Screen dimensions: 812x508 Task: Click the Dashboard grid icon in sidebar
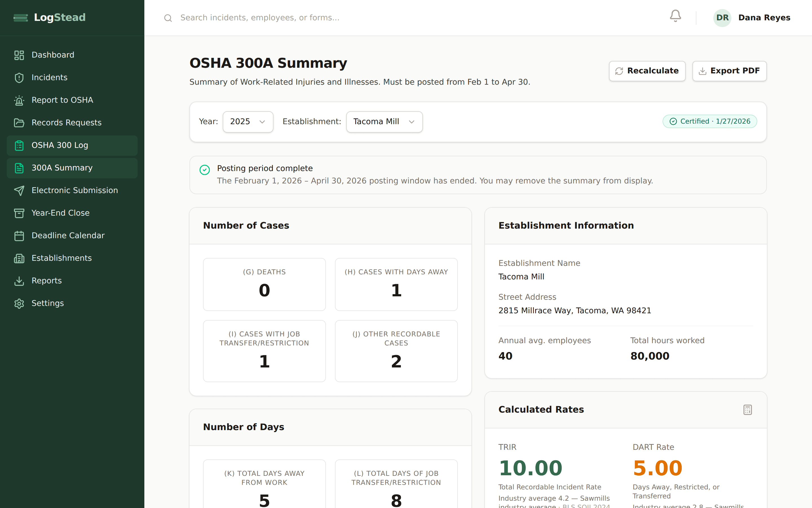click(19, 55)
